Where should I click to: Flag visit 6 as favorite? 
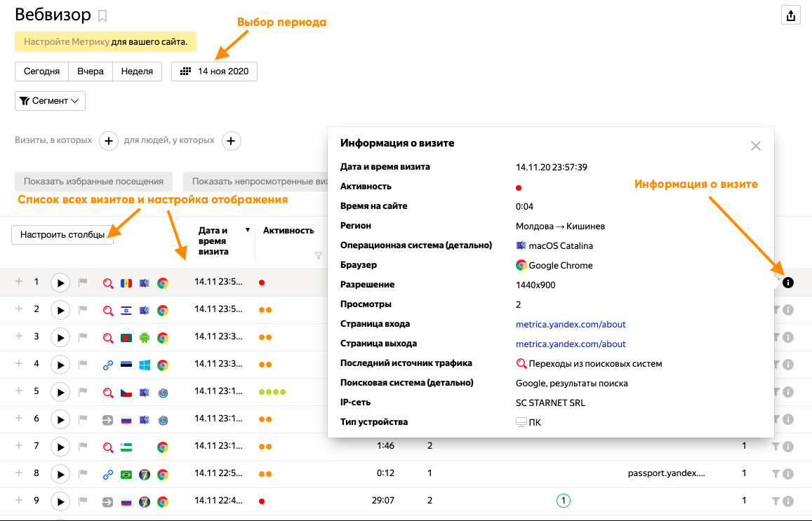tap(83, 419)
